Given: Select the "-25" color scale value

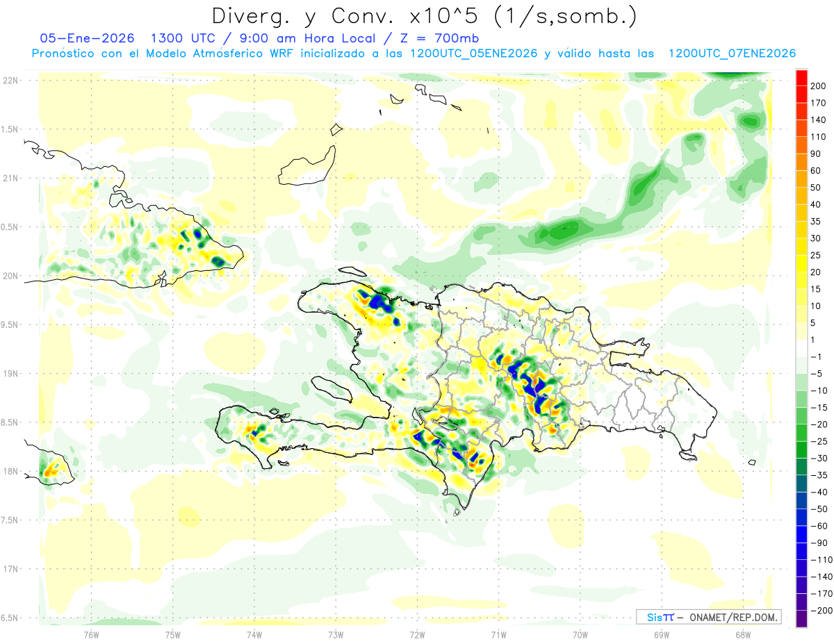Looking at the screenshot, I should coord(818,441).
